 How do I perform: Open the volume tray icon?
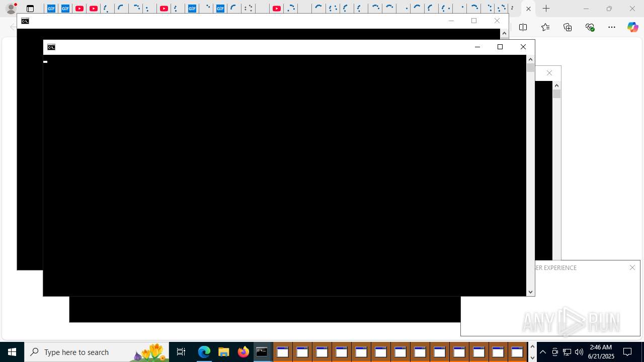pos(579,352)
